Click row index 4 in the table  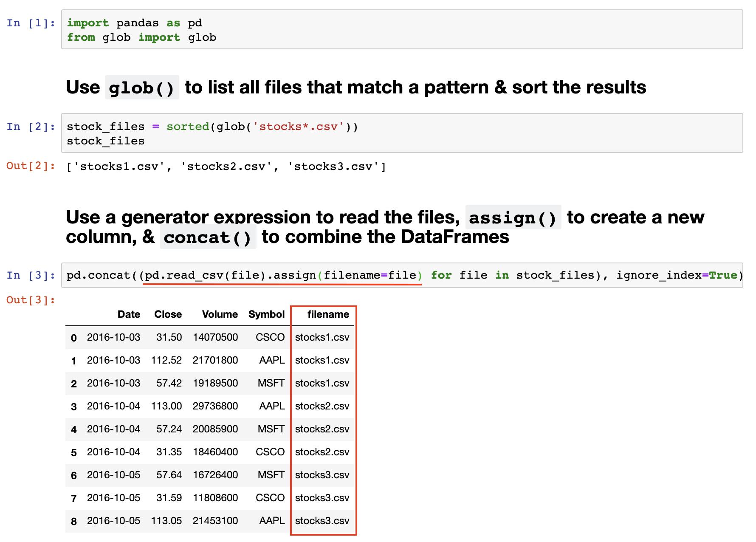(x=74, y=430)
